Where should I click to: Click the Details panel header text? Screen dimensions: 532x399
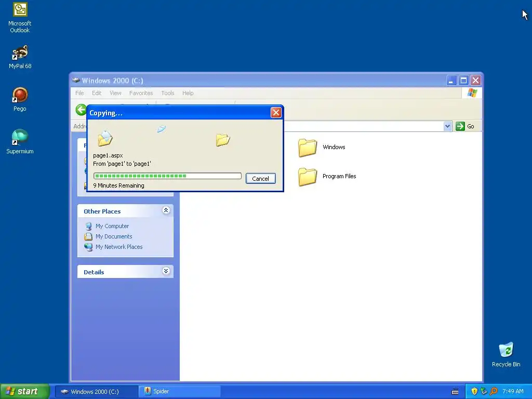(x=94, y=272)
